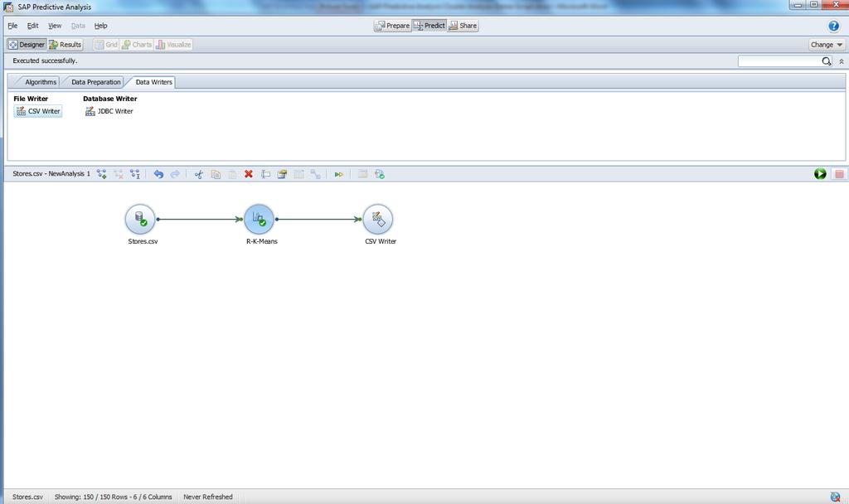Click the CSV Writer component in palette
Viewport: 849px width, 504px height.
[x=38, y=111]
